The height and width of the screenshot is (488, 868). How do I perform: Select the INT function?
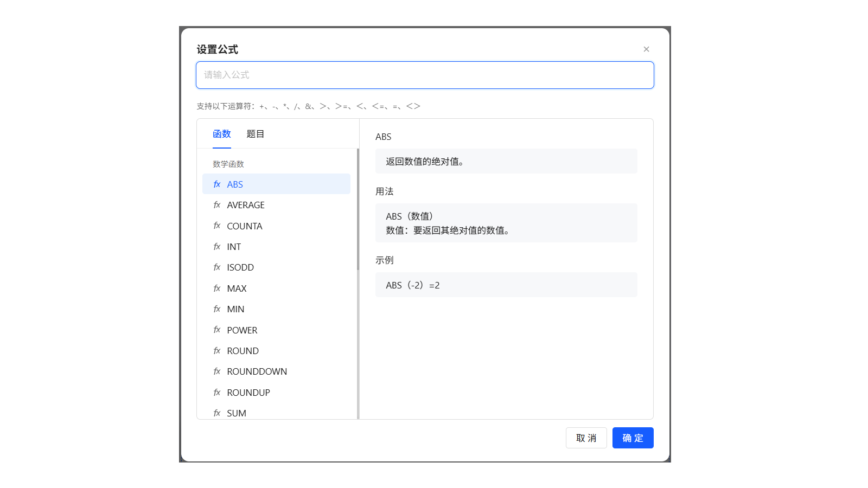(233, 246)
